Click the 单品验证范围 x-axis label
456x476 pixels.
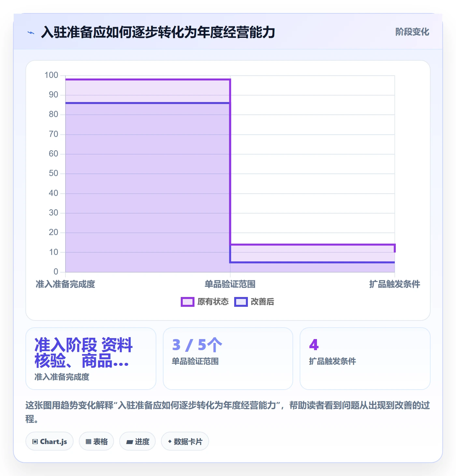230,284
